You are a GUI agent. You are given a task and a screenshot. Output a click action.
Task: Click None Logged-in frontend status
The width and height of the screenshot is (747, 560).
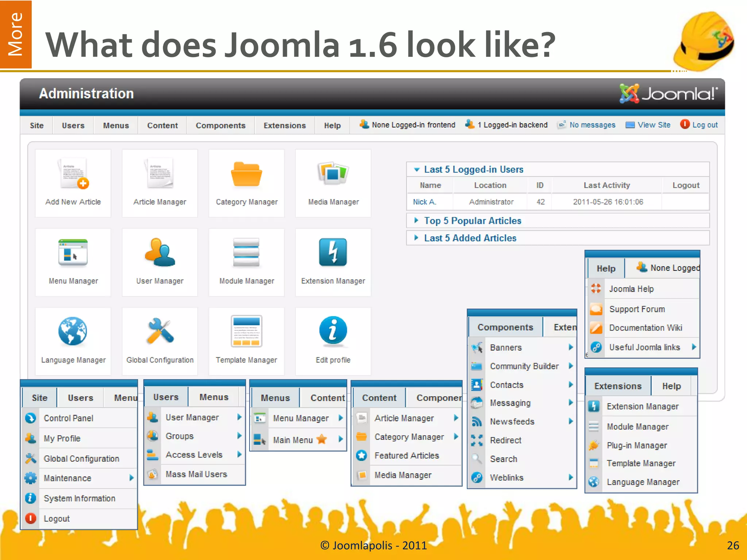click(x=414, y=125)
